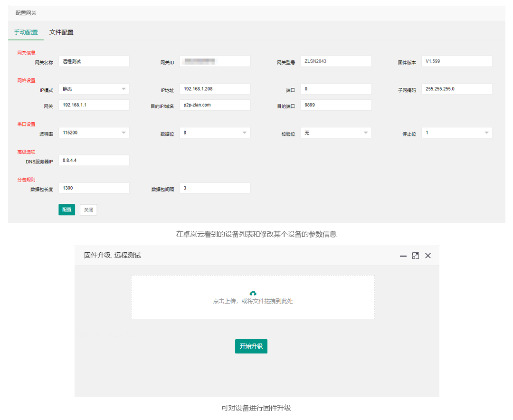This screenshot has width=513, height=420.
Task: Close the firmware upgrade dialog
Action: click(428, 256)
